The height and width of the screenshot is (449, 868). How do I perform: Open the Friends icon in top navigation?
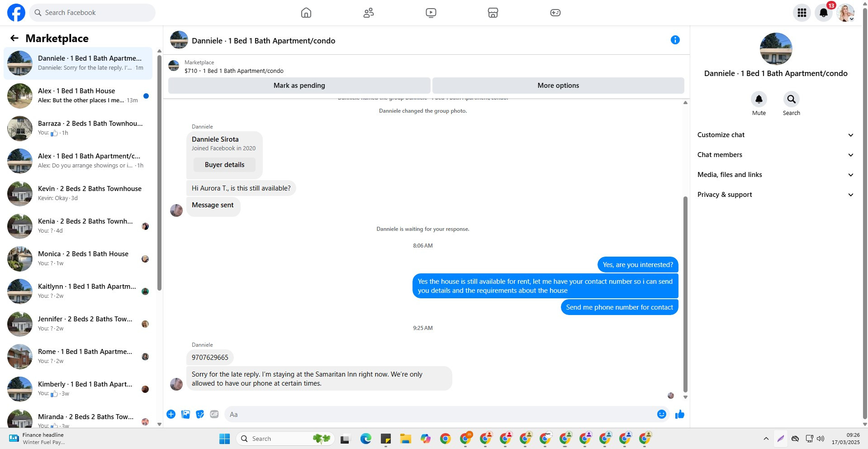(369, 13)
